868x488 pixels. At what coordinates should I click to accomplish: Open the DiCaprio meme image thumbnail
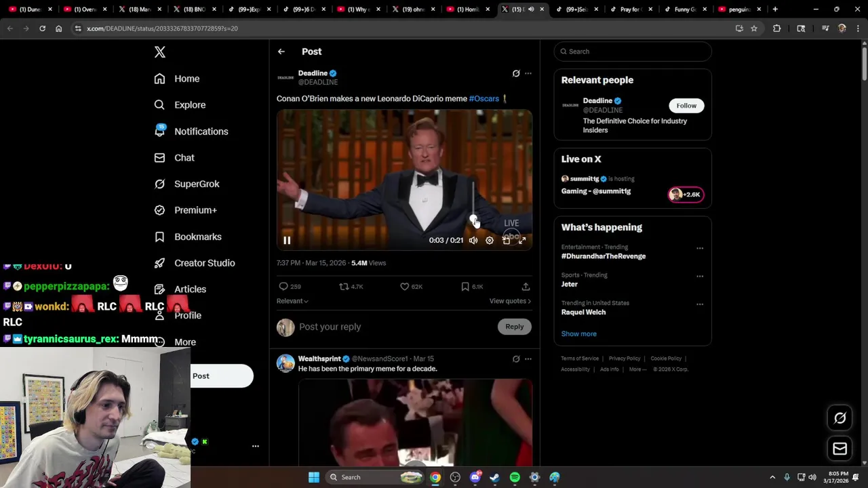pos(415,423)
